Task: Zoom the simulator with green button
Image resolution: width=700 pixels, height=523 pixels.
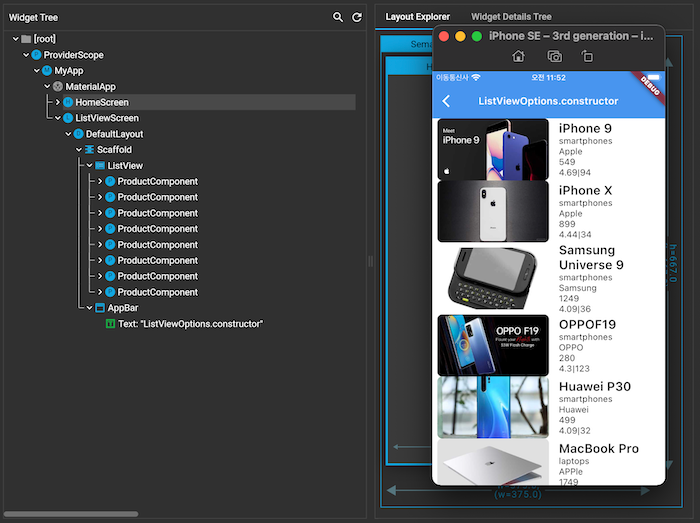Action: tap(477, 36)
